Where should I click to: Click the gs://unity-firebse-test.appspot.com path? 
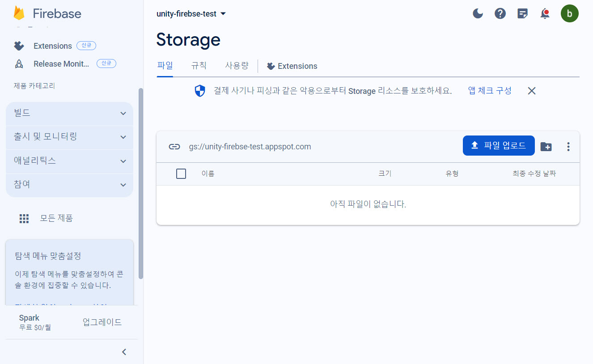(x=250, y=147)
